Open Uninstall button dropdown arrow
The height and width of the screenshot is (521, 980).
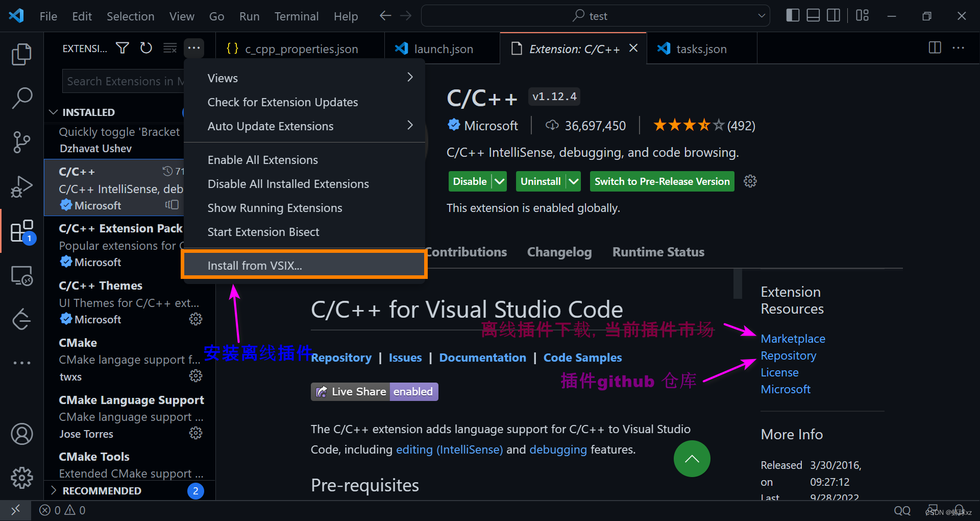pos(574,181)
